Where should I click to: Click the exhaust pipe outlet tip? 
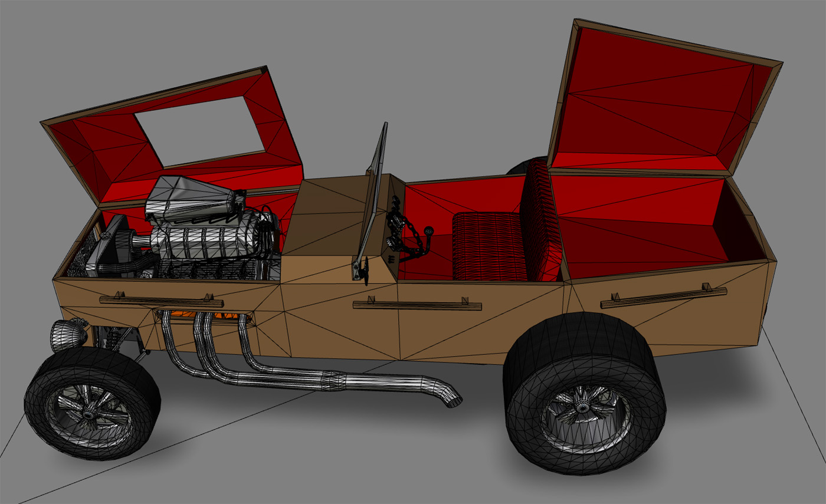(453, 401)
